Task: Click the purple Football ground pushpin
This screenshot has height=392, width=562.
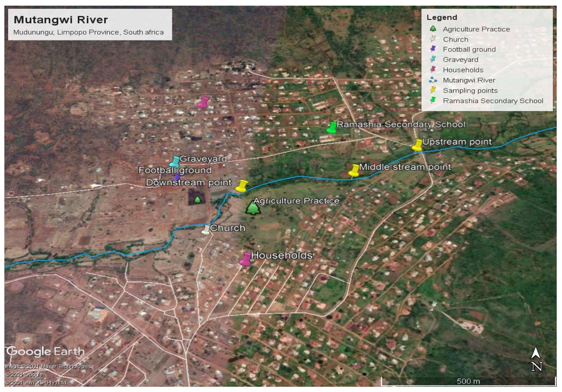Action: click(177, 177)
